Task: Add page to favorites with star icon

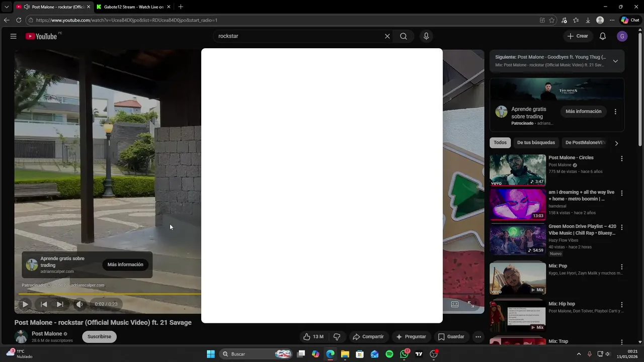Action: [x=552, y=20]
